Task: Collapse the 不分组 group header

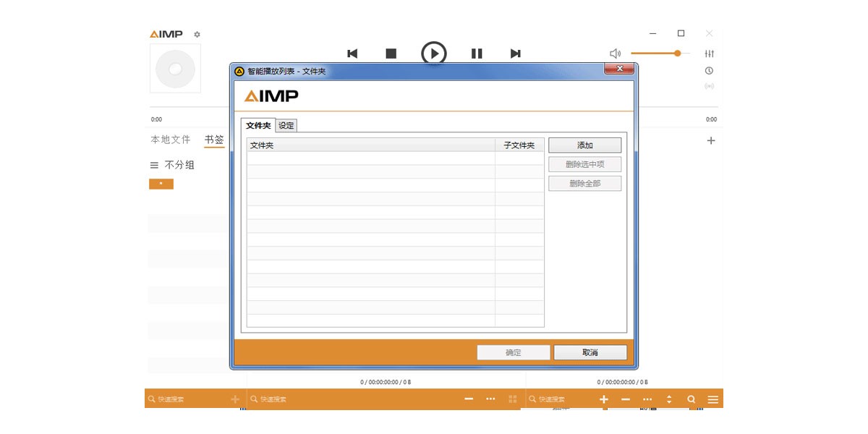Action: (x=154, y=165)
